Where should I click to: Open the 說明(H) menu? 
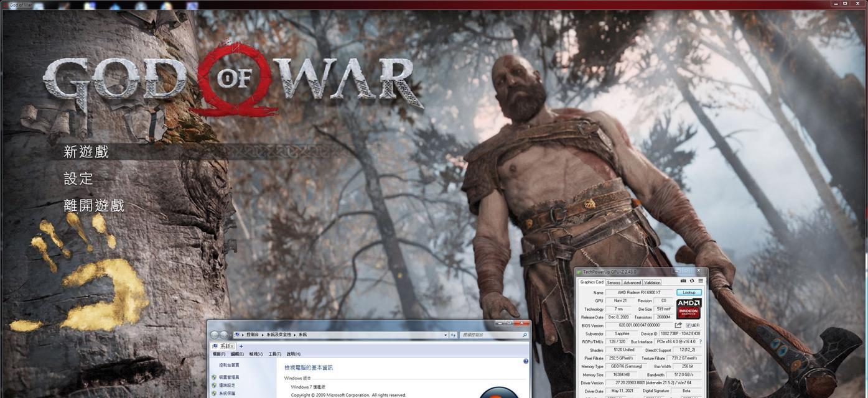[293, 354]
